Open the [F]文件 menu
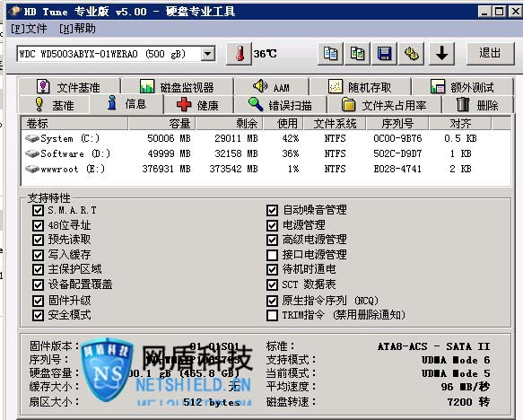The height and width of the screenshot is (420, 523). pos(29,29)
